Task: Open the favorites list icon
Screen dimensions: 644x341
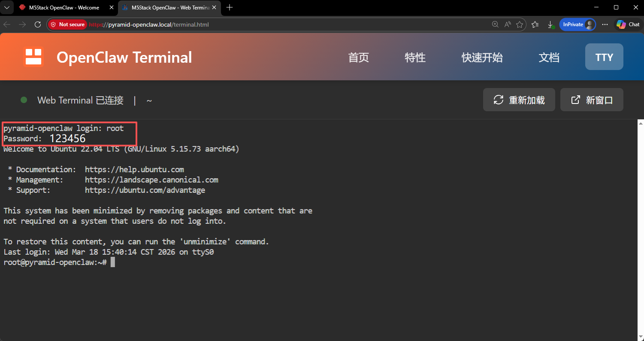Action: [535, 24]
